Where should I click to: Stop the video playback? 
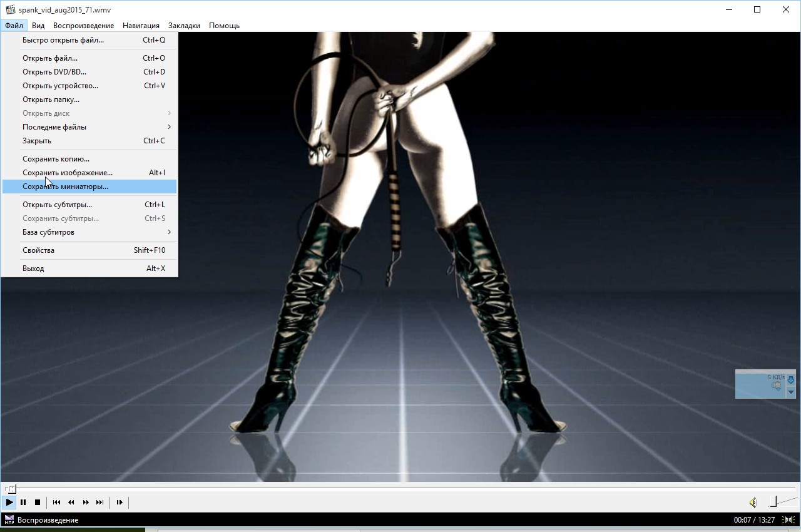click(x=38, y=502)
